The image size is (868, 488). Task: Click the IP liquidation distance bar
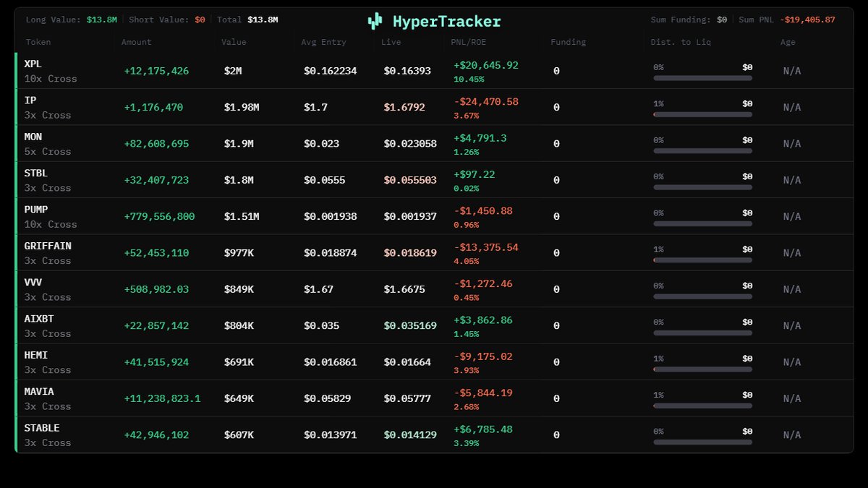[x=702, y=114]
